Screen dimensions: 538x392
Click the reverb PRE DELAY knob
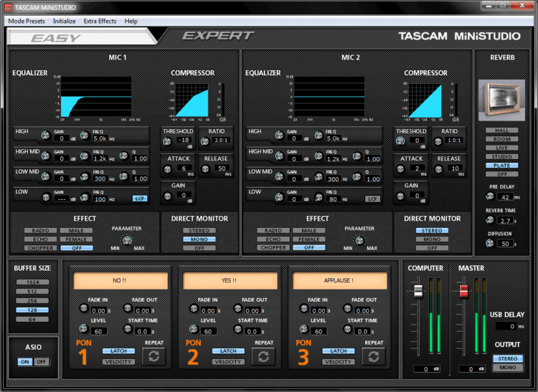point(490,196)
